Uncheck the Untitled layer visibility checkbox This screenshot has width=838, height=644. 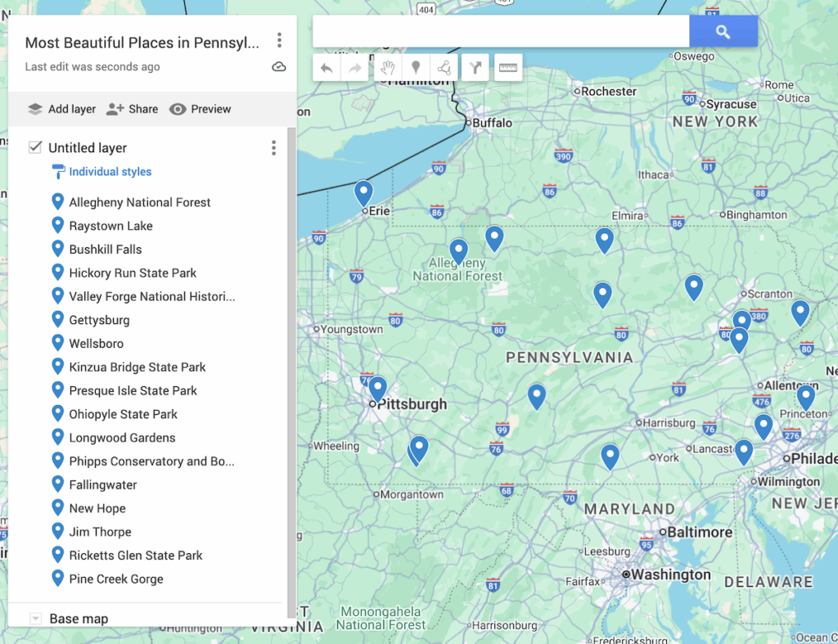coord(35,147)
